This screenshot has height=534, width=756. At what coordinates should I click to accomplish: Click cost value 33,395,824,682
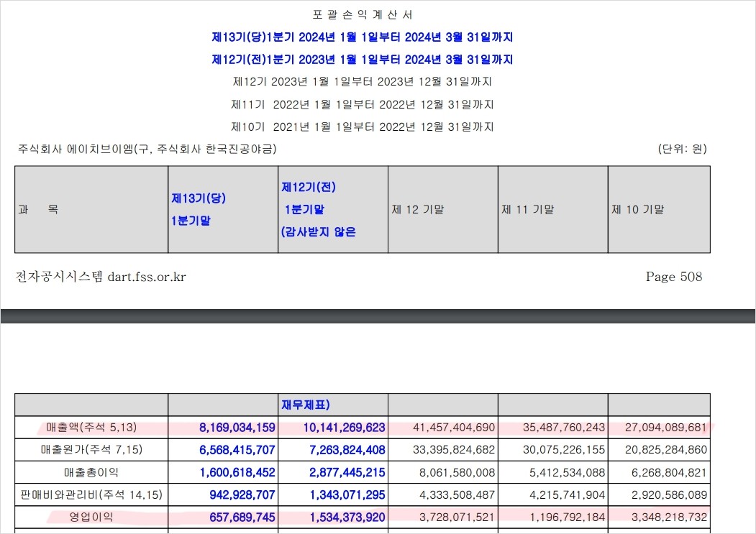(454, 450)
